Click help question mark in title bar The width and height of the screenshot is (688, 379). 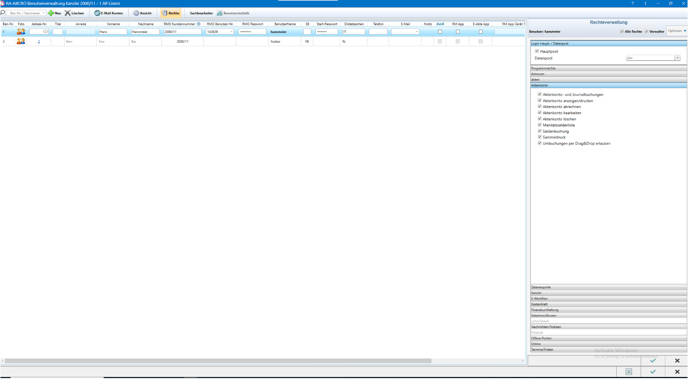click(632, 3)
